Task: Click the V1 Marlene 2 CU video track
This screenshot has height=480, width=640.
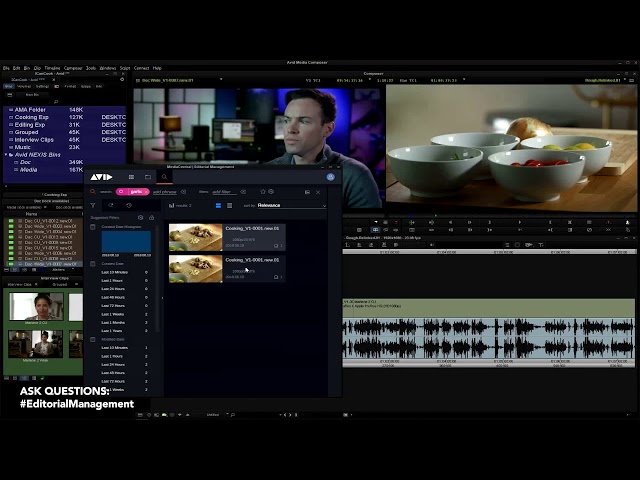Action: point(489,308)
